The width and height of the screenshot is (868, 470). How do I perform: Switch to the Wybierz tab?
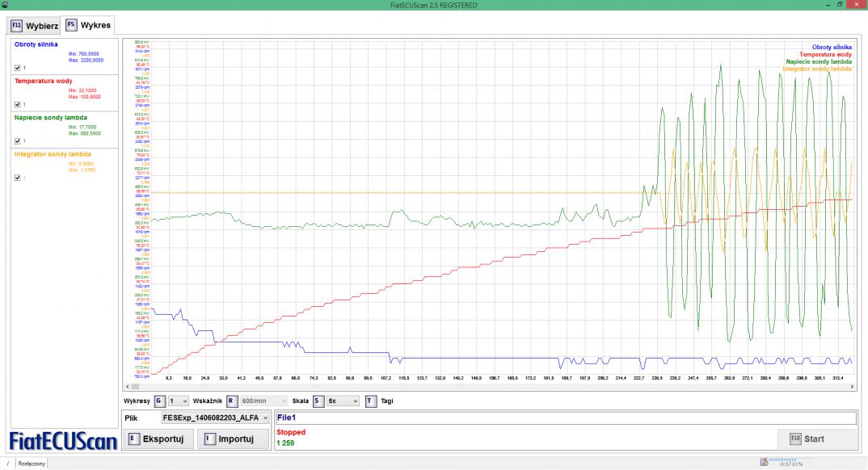[36, 25]
